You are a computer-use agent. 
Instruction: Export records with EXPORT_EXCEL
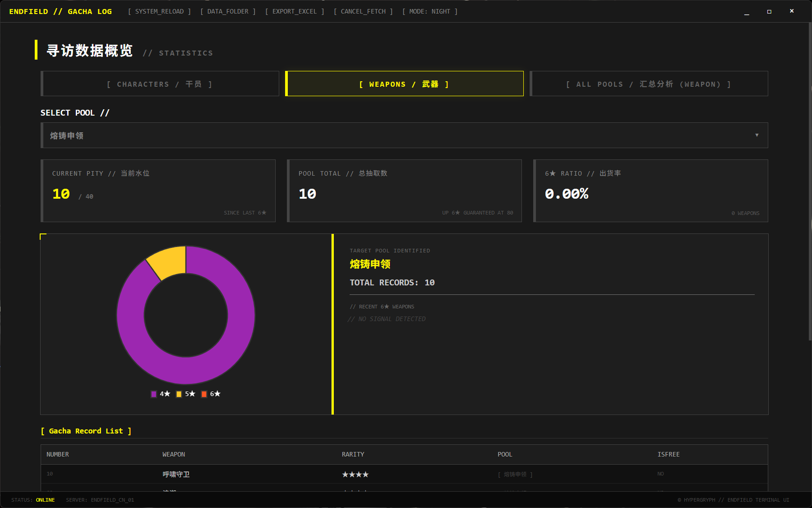pyautogui.click(x=295, y=11)
